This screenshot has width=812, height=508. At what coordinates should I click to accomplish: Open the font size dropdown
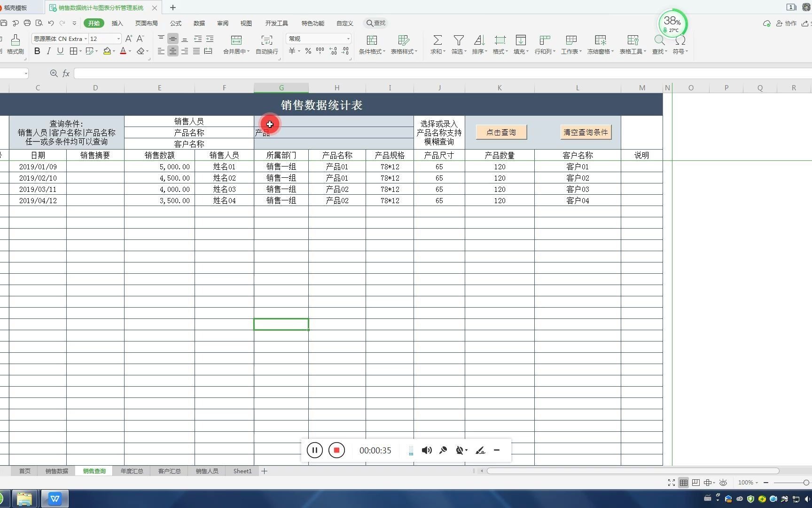(118, 39)
